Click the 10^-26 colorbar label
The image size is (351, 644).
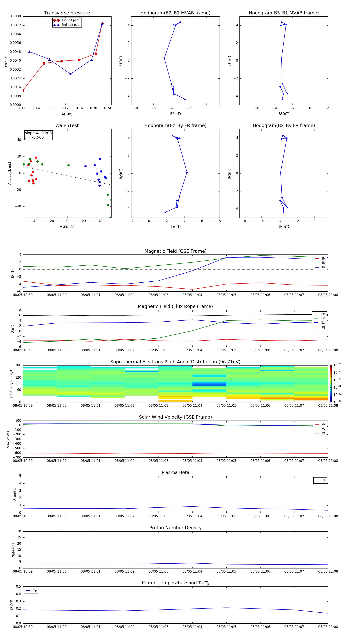point(337,365)
